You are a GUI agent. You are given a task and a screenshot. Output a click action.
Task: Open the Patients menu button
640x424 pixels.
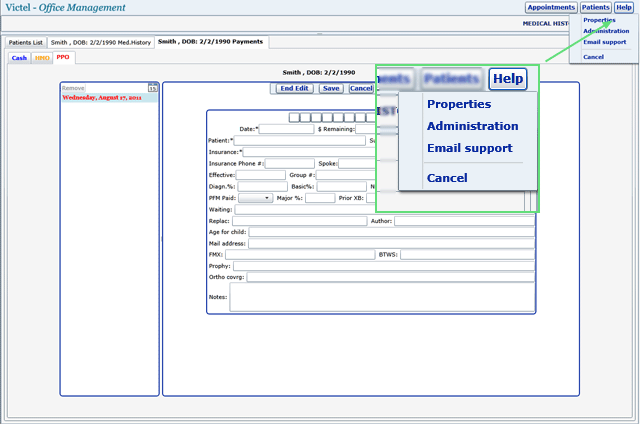(x=596, y=7)
